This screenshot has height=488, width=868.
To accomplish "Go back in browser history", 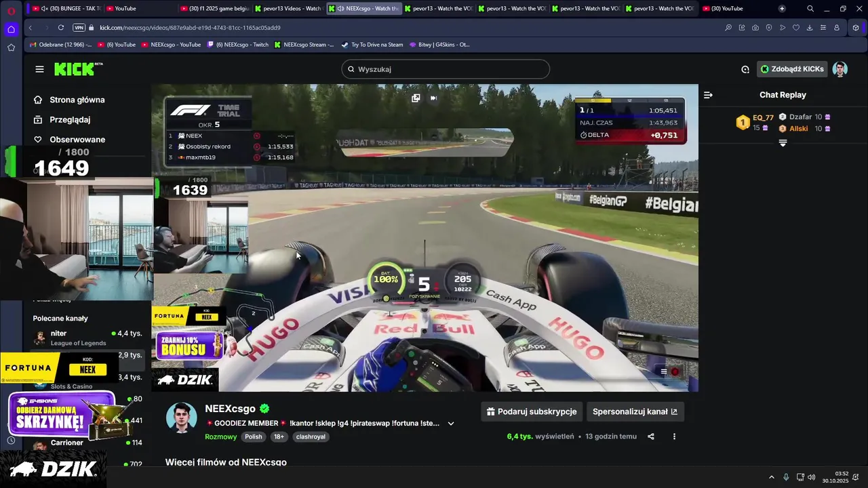I will (30, 28).
